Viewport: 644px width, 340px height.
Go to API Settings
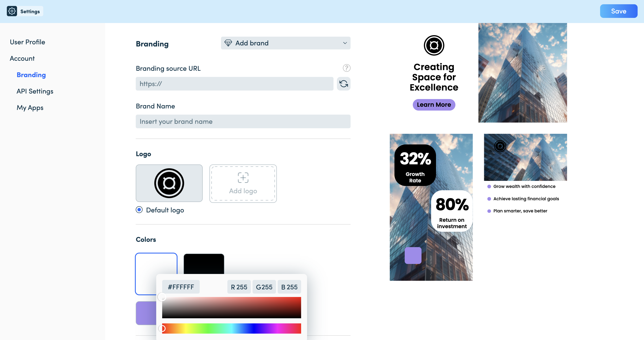[35, 91]
